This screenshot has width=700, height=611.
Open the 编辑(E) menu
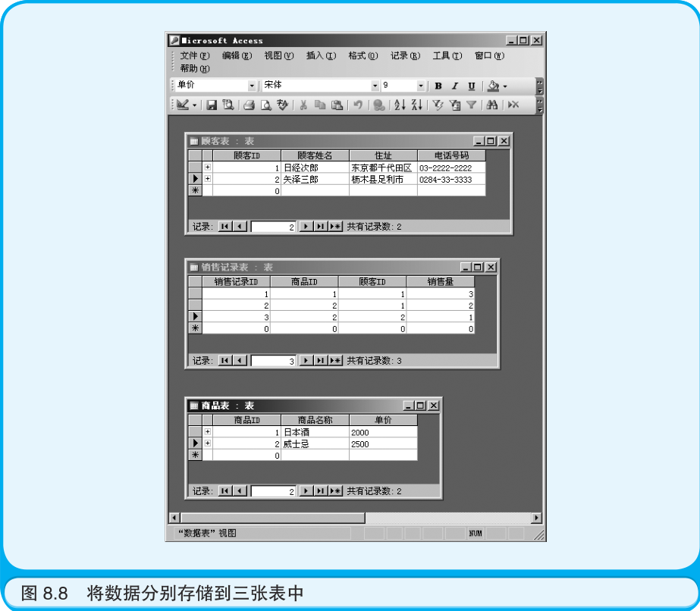237,56
